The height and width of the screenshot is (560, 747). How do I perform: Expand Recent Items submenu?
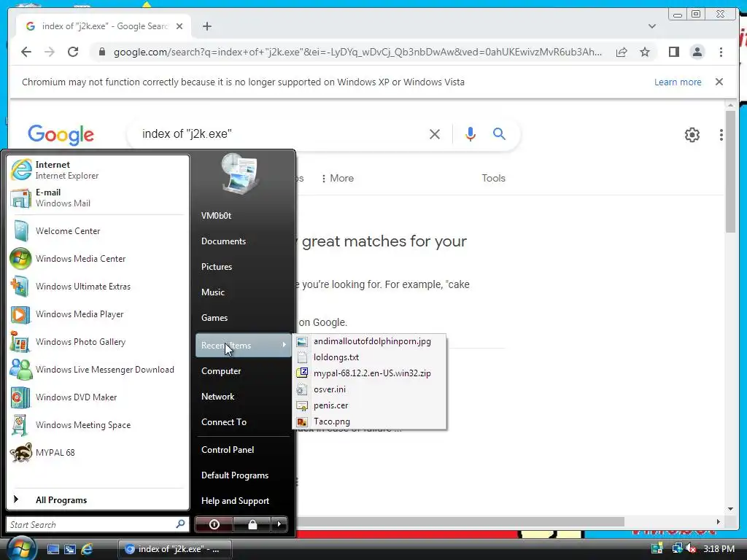point(243,345)
